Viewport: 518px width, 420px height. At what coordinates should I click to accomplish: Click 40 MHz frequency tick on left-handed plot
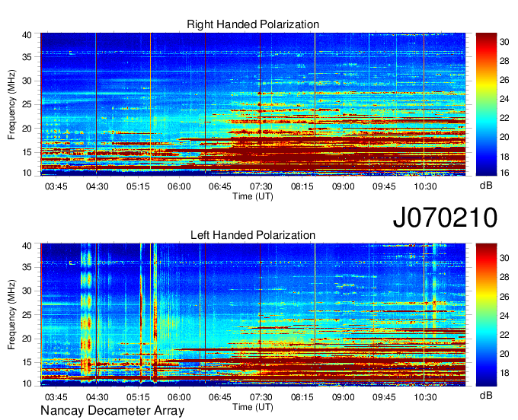27,246
